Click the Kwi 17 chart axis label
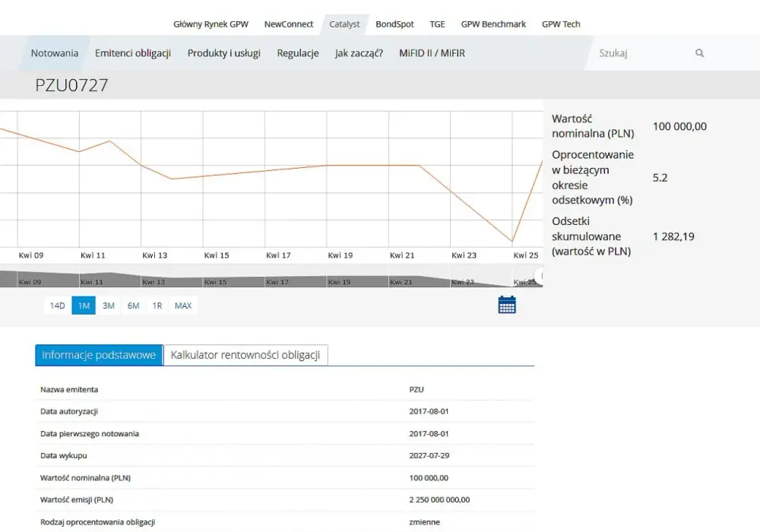 coord(278,255)
